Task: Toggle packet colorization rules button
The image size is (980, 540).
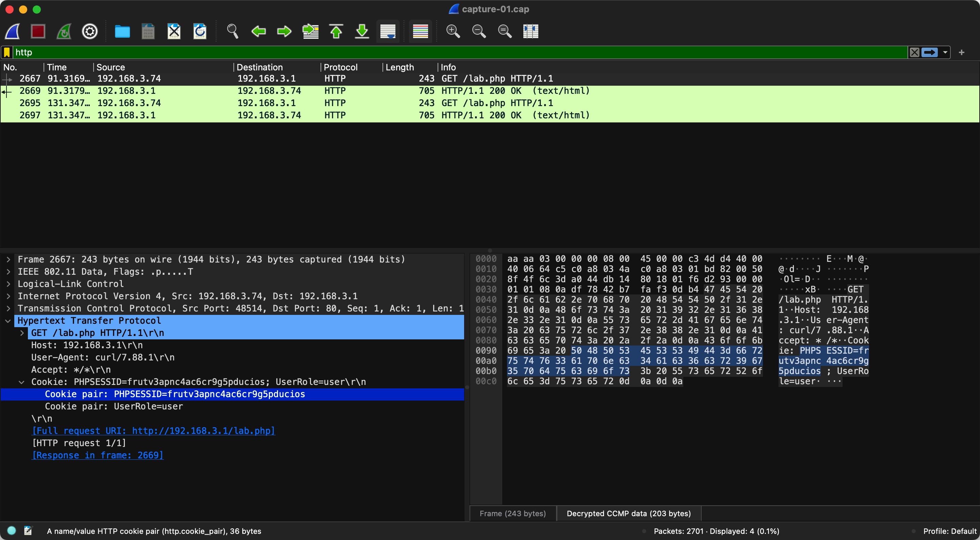Action: (420, 31)
